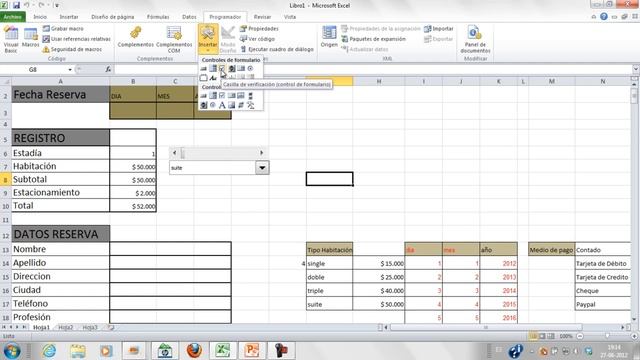Open Internet Explorer from the taskbar
Image resolution: width=640 pixels, height=360 pixels.
click(49, 351)
